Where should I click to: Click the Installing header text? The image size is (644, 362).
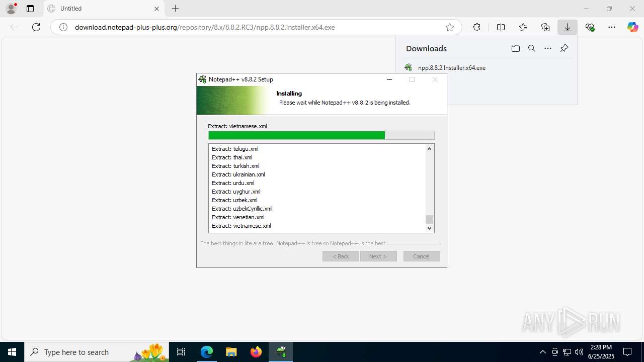(x=289, y=94)
